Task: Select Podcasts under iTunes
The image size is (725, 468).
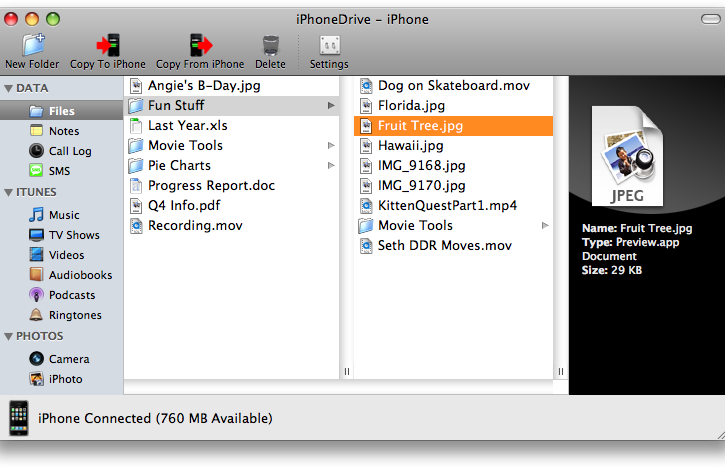Action: coord(61,295)
